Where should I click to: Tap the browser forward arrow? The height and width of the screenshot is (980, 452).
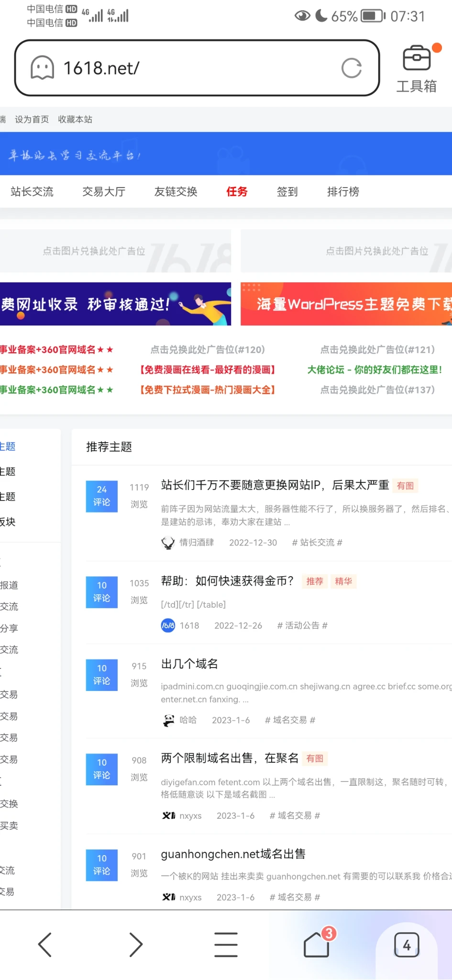(136, 945)
